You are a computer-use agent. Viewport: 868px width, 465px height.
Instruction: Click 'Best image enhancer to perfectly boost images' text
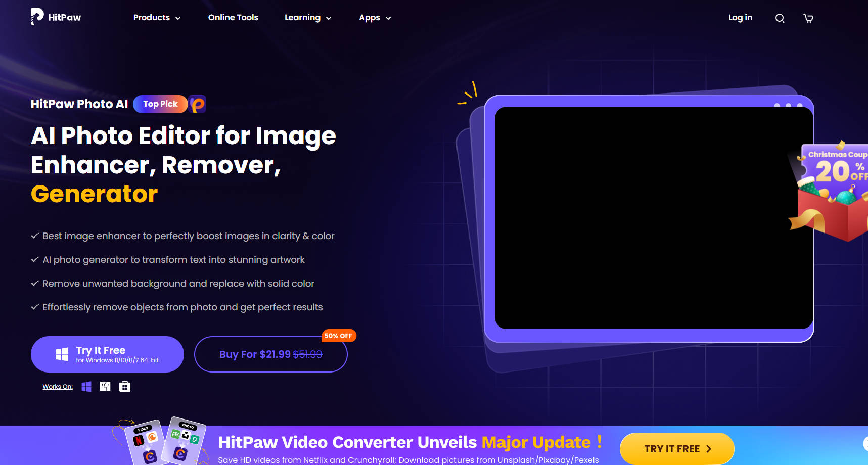tap(189, 236)
